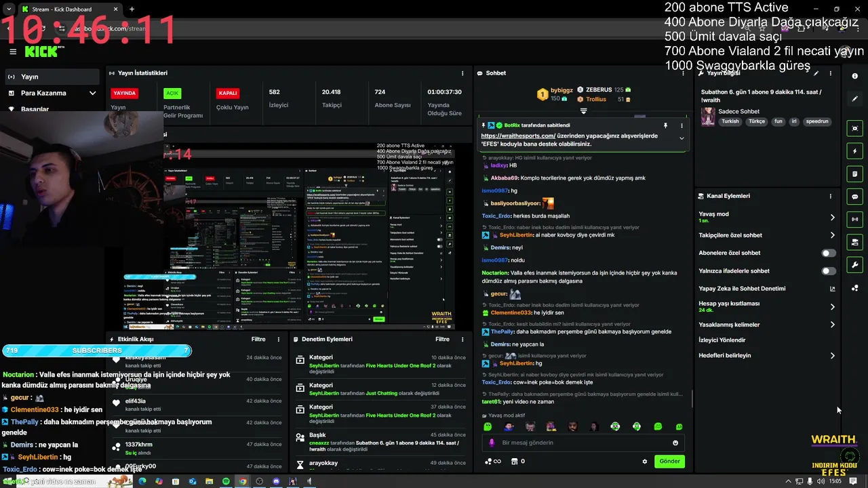This screenshot has width=868, height=488.
Task: Click the wrench icon in right sidebar
Action: [x=854, y=265]
